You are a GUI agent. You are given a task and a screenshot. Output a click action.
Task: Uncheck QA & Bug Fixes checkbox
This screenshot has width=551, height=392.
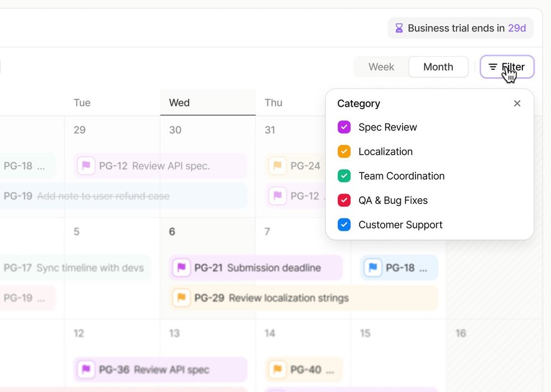coord(344,200)
